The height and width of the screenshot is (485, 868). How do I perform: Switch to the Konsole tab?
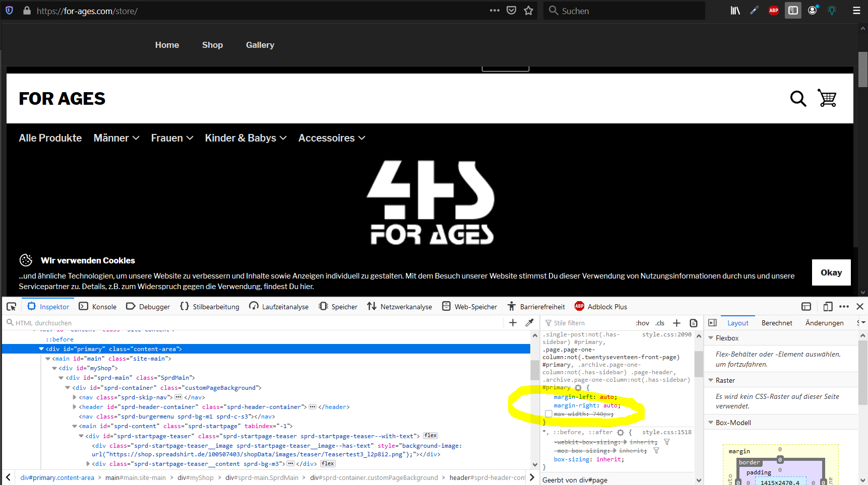(98, 307)
